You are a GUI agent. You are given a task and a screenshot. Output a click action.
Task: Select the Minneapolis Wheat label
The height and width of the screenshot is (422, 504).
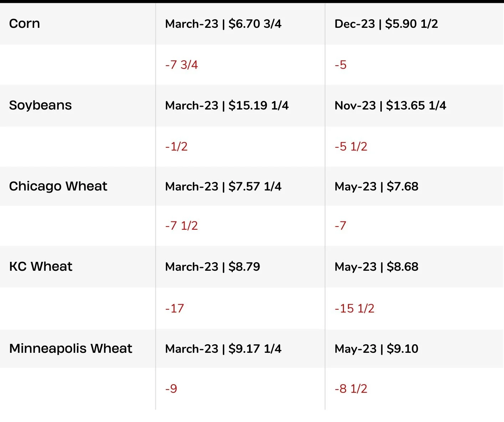[71, 349]
